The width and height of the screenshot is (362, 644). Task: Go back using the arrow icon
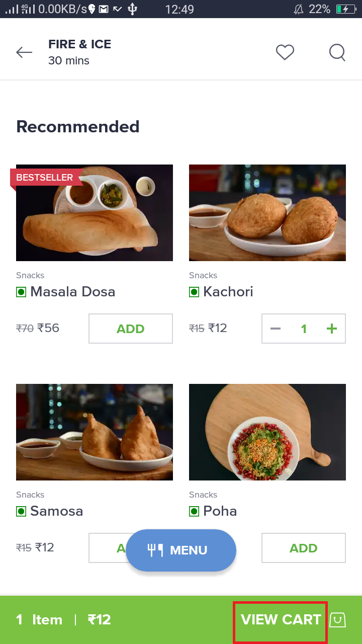point(24,52)
